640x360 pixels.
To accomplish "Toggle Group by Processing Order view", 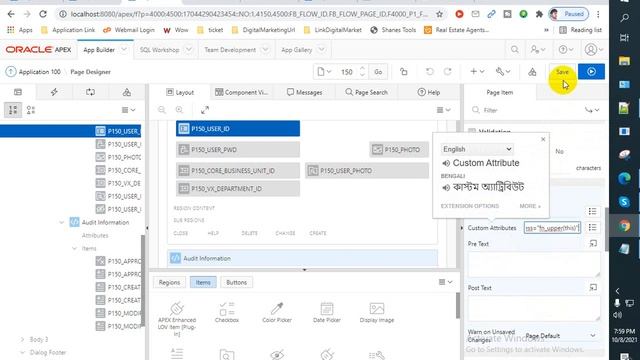I will coord(13,110).
